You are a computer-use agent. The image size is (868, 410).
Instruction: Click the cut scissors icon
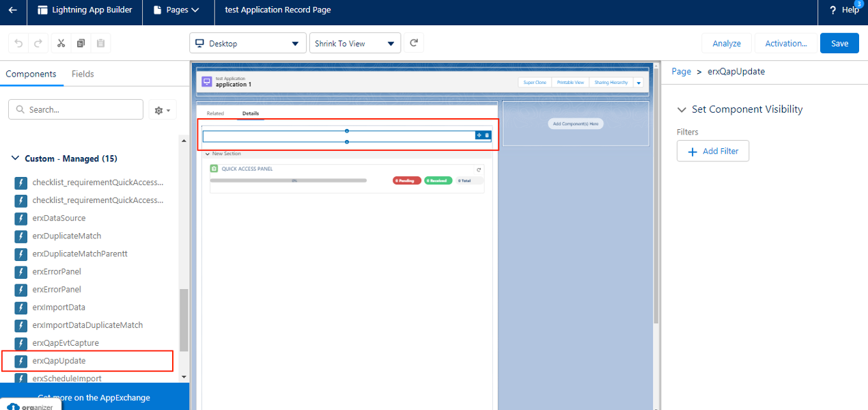pos(61,43)
